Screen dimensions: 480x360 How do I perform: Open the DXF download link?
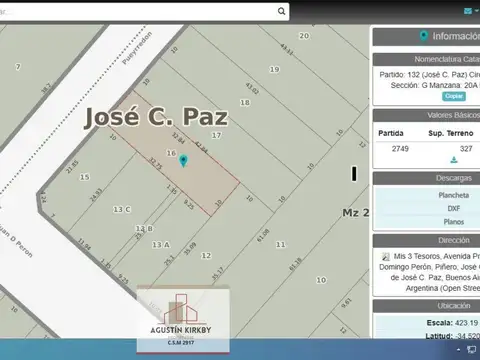point(454,208)
